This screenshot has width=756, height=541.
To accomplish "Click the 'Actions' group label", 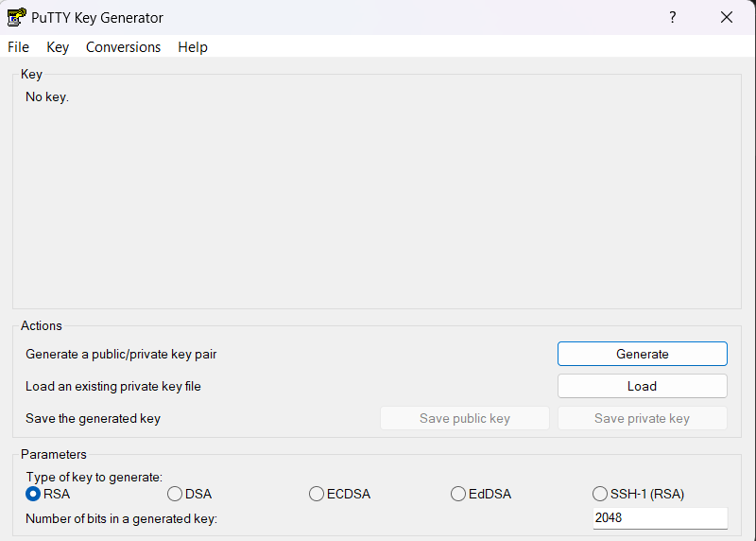I will [x=42, y=325].
